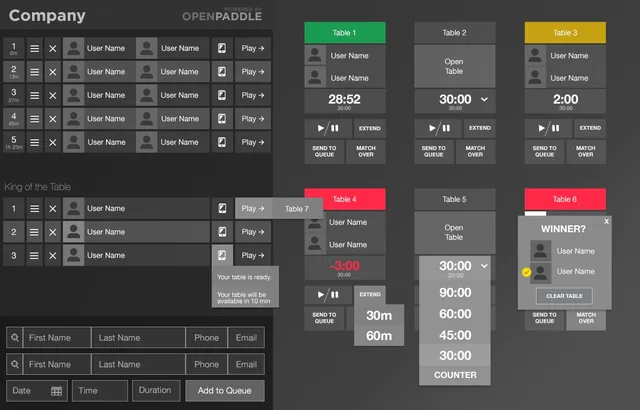Viewport: 640px width, 410px height.
Task: Click second row Email field
Action: [x=246, y=364]
